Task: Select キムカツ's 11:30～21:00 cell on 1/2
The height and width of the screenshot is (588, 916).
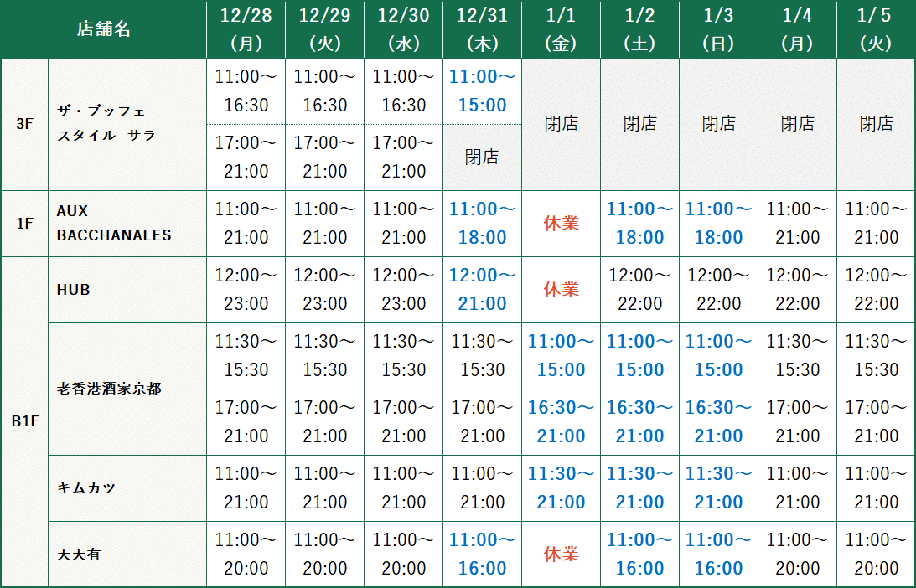Action: [x=639, y=488]
